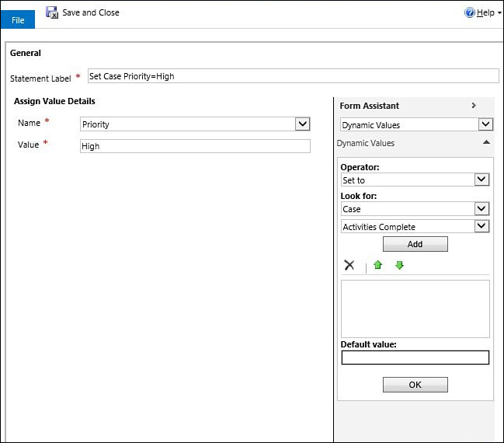504x443 pixels.
Task: Click the green move down arrow
Action: (x=399, y=265)
